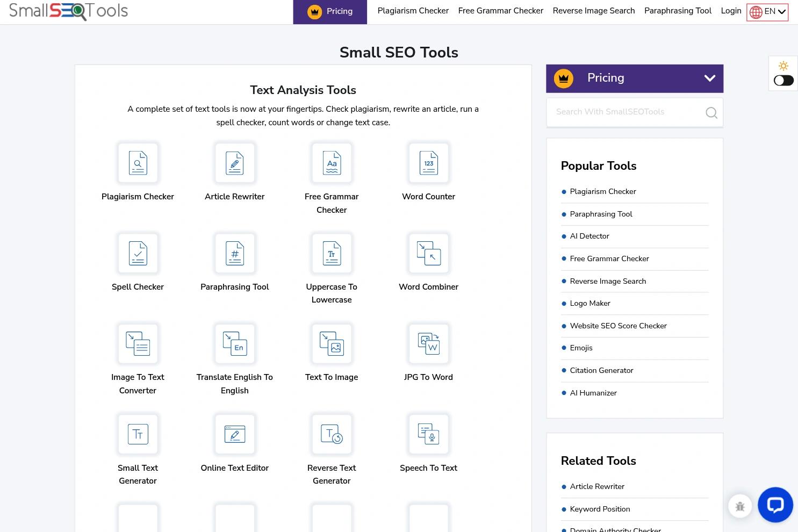Viewport: 798px width, 532px height.
Task: Open the Word Combiner tool icon
Action: coord(429,253)
